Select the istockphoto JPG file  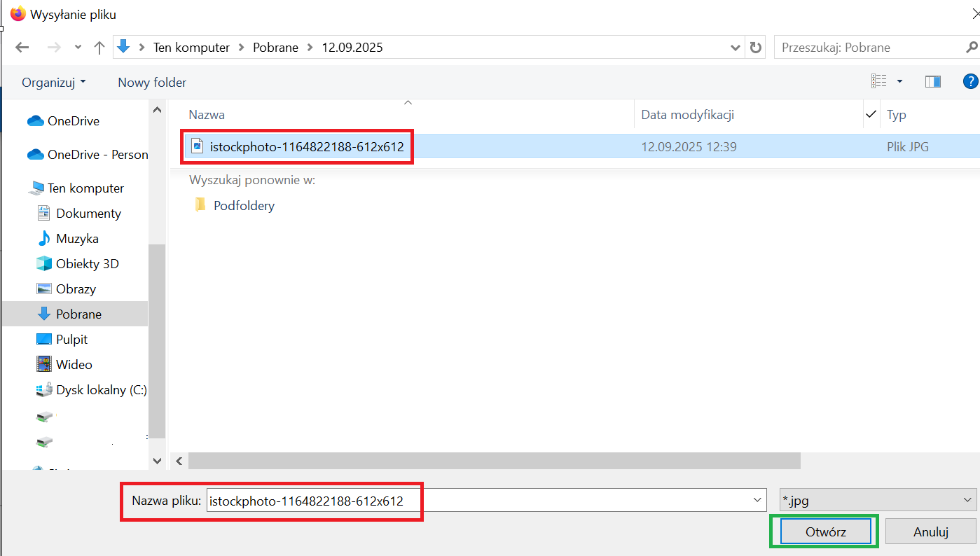(x=306, y=147)
